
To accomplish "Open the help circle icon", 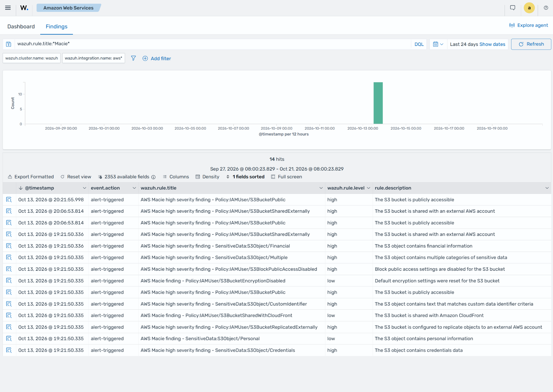I will [546, 8].
